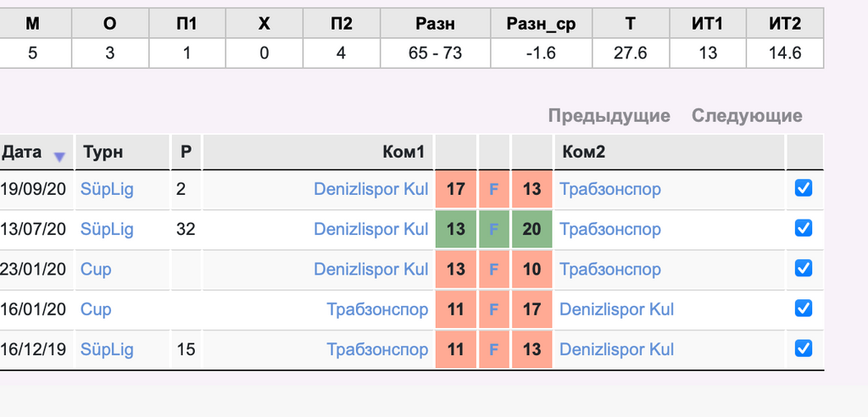Click green score cell showing 20
868x417 pixels.
click(x=531, y=230)
